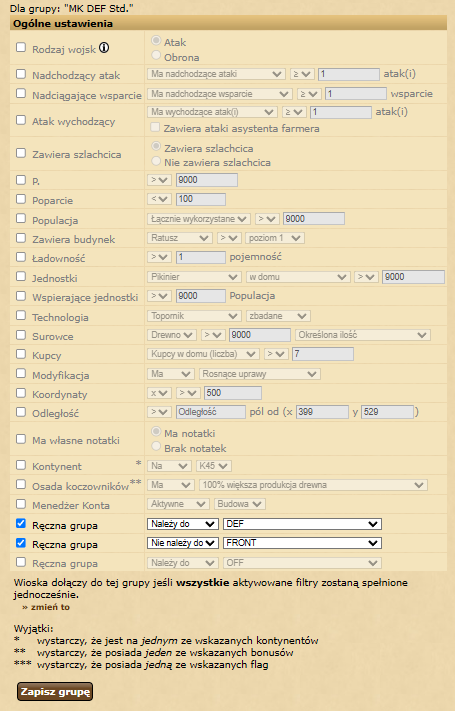Open the FRONT group dropdown
This screenshot has height=711, width=455.
pos(302,543)
